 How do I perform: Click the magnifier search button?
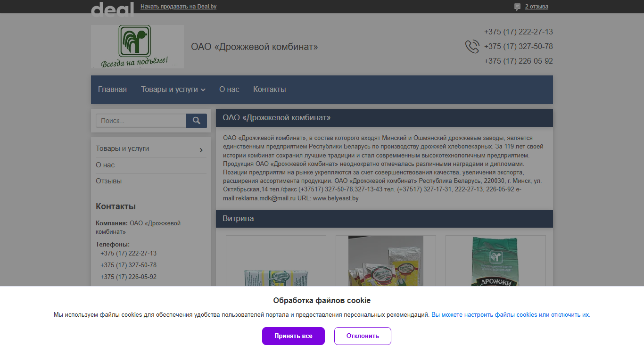pos(196,121)
